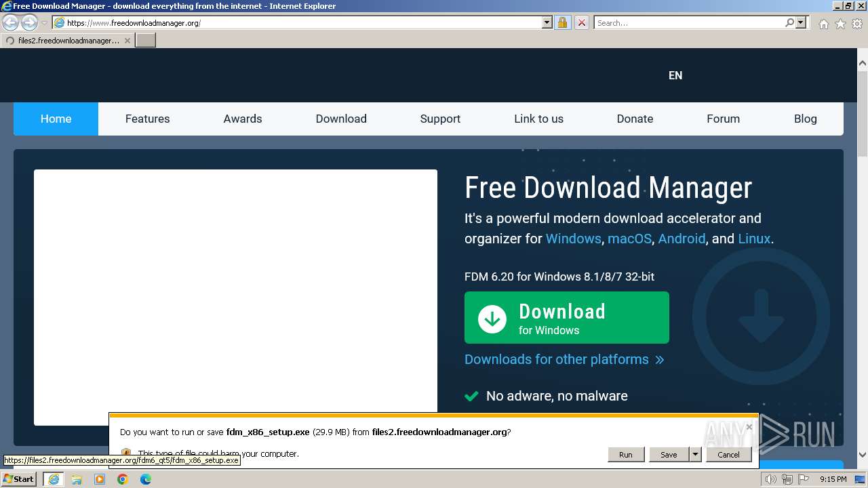The height and width of the screenshot is (488, 868).
Task: Open the Blog menu item
Action: pos(805,119)
